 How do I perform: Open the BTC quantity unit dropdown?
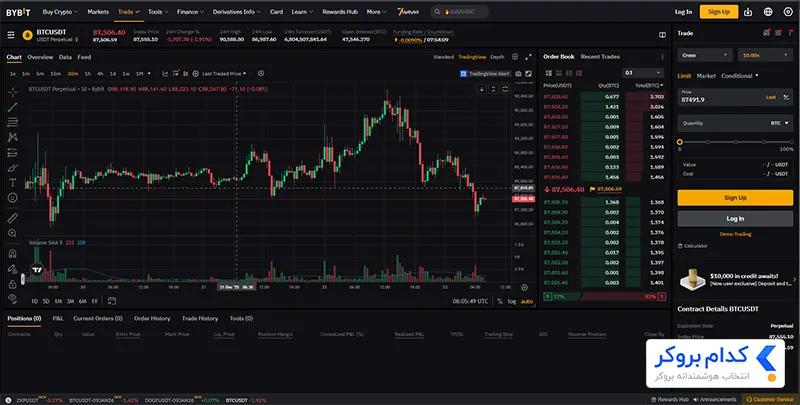[780, 123]
